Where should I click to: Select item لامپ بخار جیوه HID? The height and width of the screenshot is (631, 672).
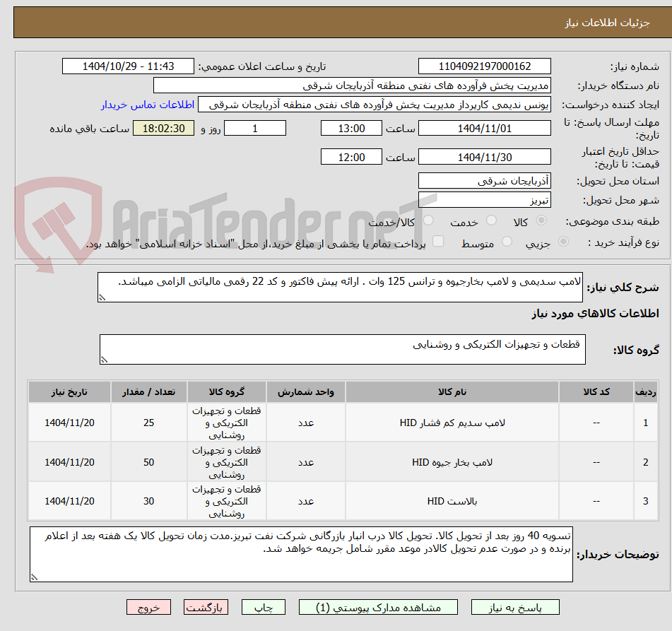click(x=452, y=462)
